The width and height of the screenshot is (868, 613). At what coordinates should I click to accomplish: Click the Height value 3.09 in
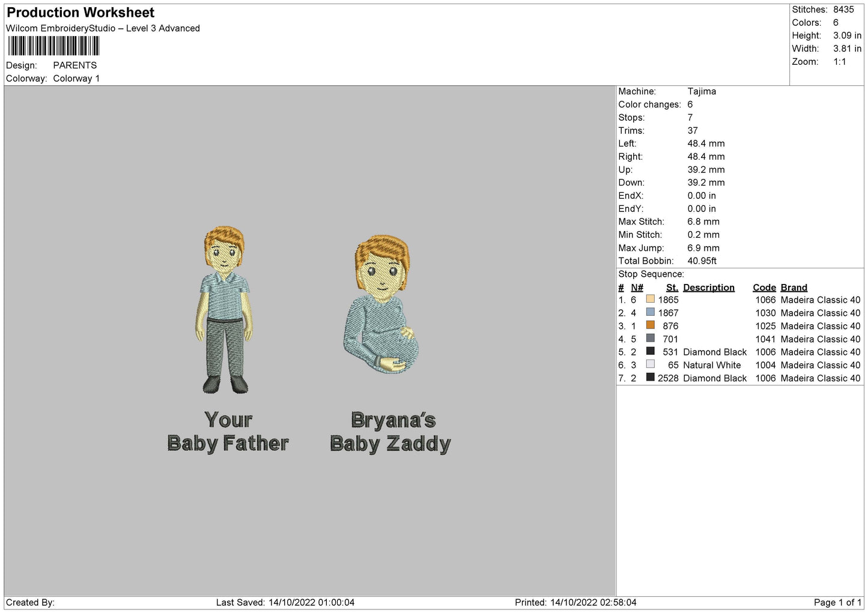(x=847, y=35)
